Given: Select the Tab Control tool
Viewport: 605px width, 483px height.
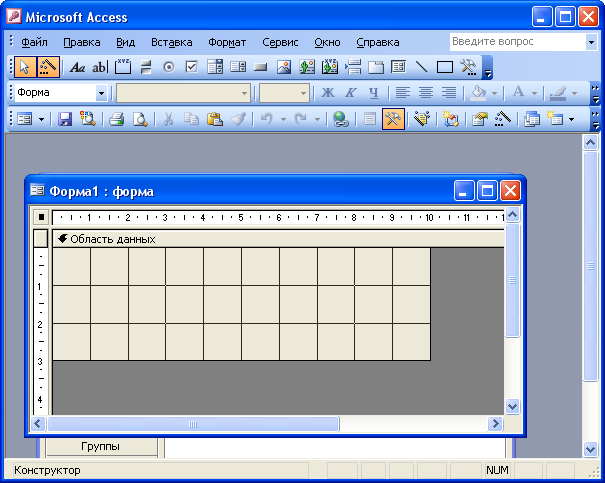Looking at the screenshot, I should [376, 68].
